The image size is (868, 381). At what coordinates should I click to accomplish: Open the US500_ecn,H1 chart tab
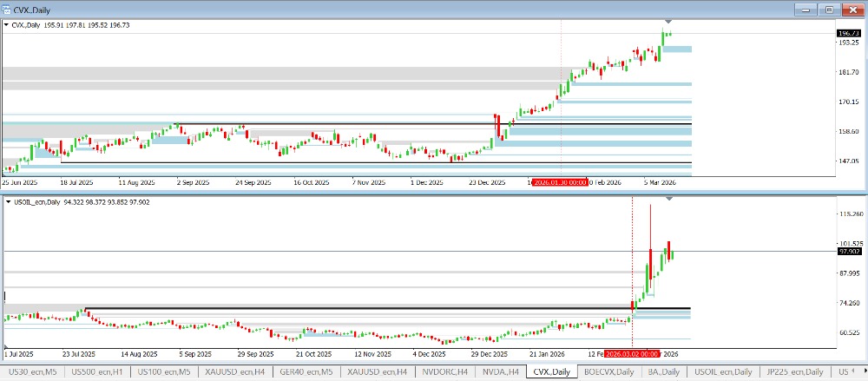tap(97, 371)
